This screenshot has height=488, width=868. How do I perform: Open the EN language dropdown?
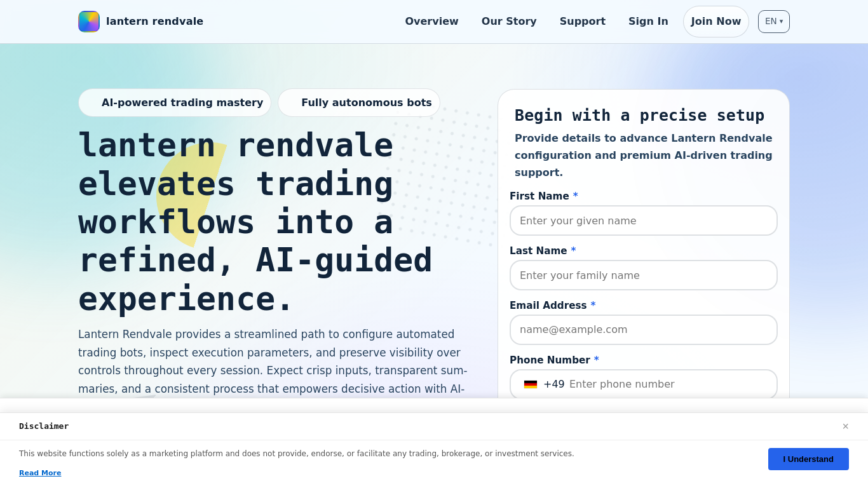[774, 22]
